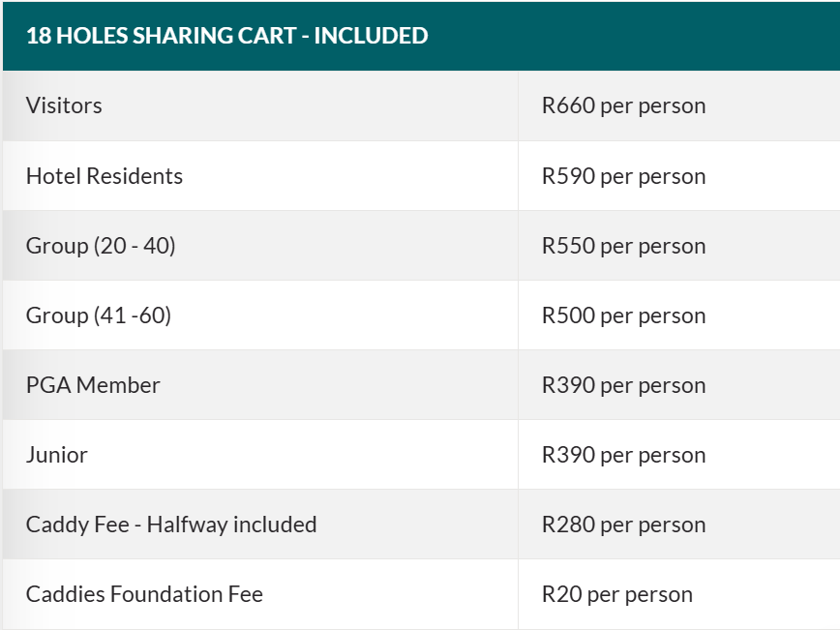Click the R660 per person price
The width and height of the screenshot is (840, 630).
point(623,105)
